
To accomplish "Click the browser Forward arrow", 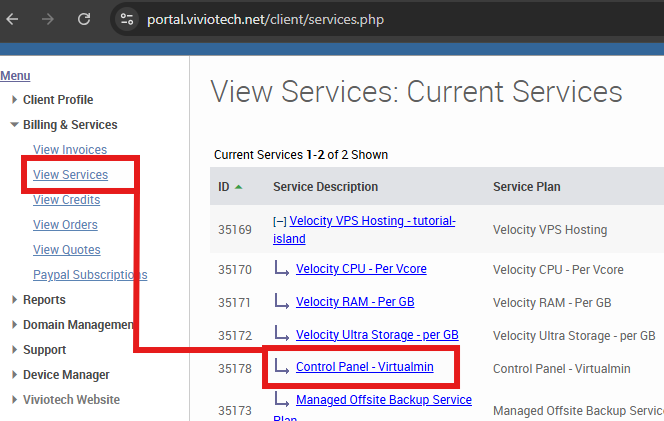I will (50, 19).
